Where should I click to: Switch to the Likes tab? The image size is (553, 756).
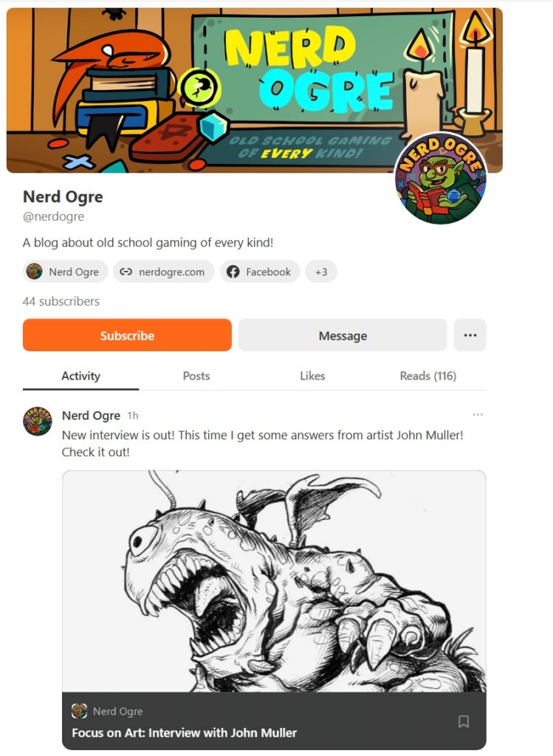point(312,376)
